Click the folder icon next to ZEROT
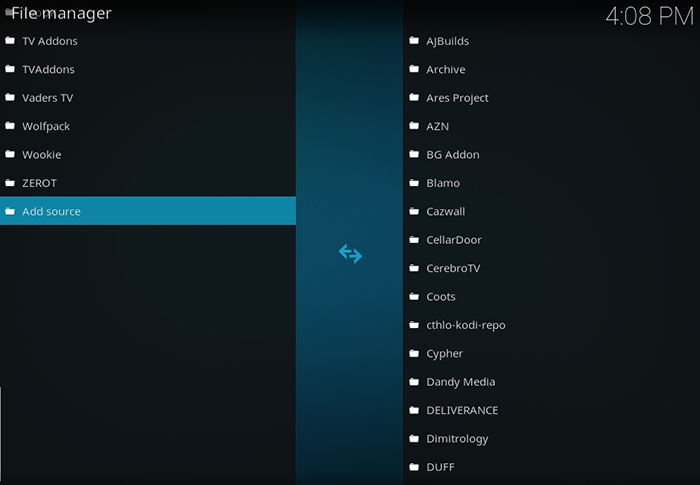The height and width of the screenshot is (485, 700). coord(10,183)
